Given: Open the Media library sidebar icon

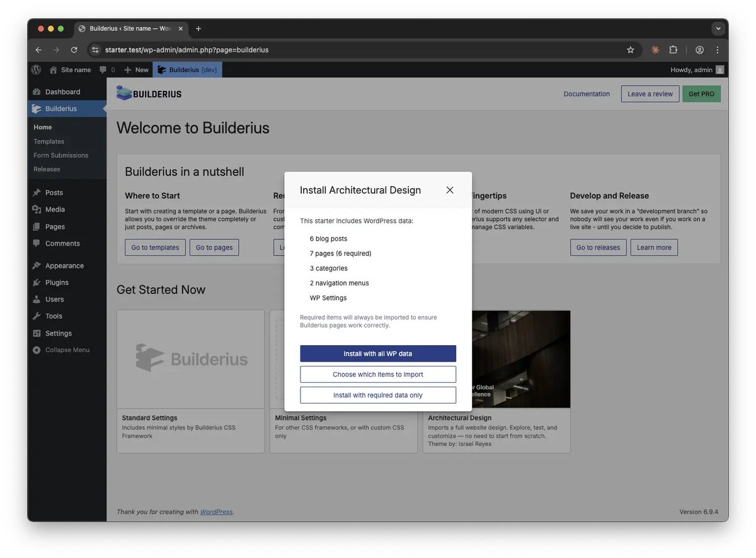Looking at the screenshot, I should [x=38, y=209].
